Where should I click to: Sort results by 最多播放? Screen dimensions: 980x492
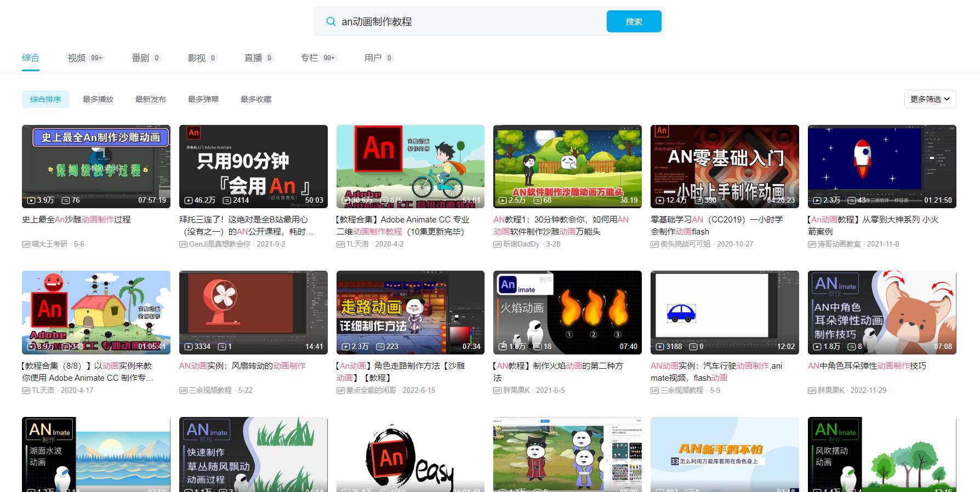(98, 99)
